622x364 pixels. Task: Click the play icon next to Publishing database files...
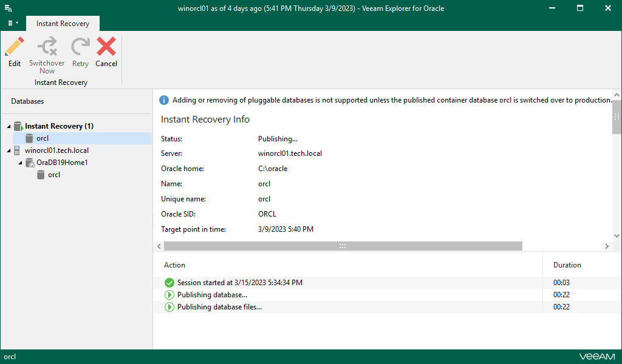click(x=169, y=307)
